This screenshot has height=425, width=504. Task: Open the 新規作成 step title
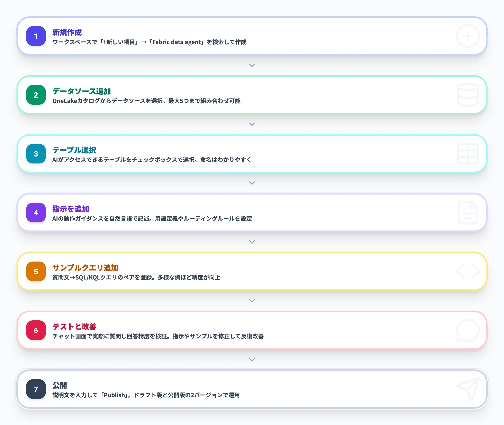coord(67,31)
